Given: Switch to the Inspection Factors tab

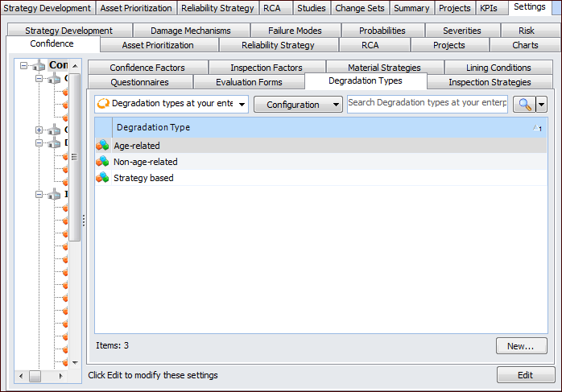Looking at the screenshot, I should click(x=267, y=68).
